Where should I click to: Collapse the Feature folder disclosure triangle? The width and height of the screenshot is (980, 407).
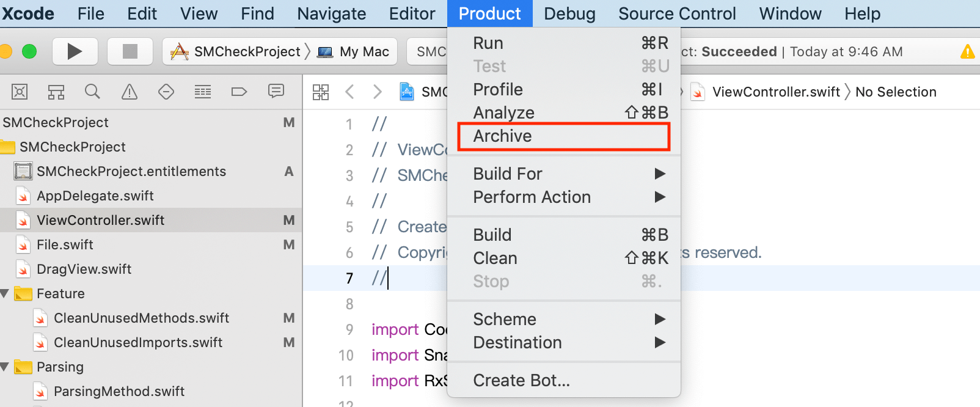pyautogui.click(x=5, y=294)
